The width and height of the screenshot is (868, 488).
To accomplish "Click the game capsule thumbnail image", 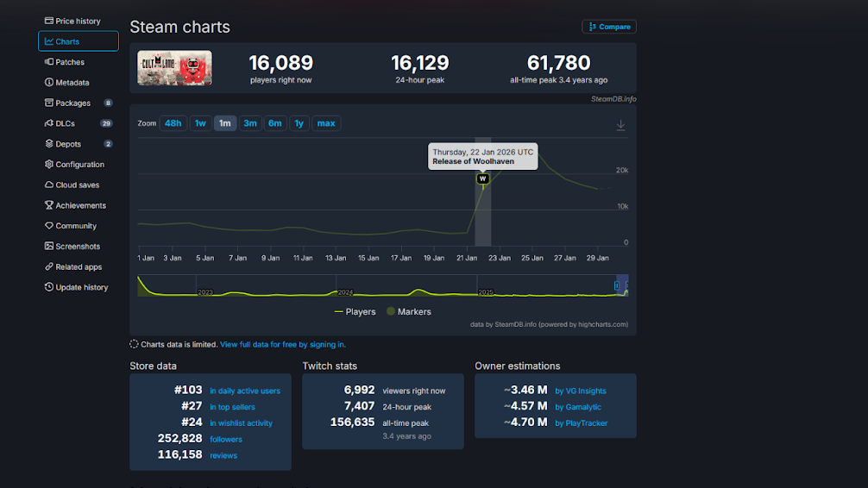I will click(174, 68).
